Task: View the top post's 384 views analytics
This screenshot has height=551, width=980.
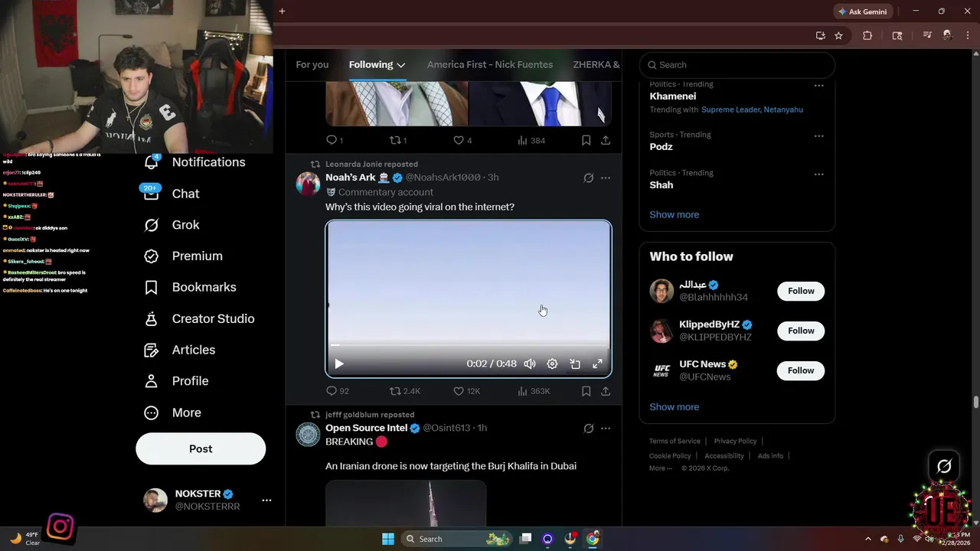Action: tap(531, 140)
